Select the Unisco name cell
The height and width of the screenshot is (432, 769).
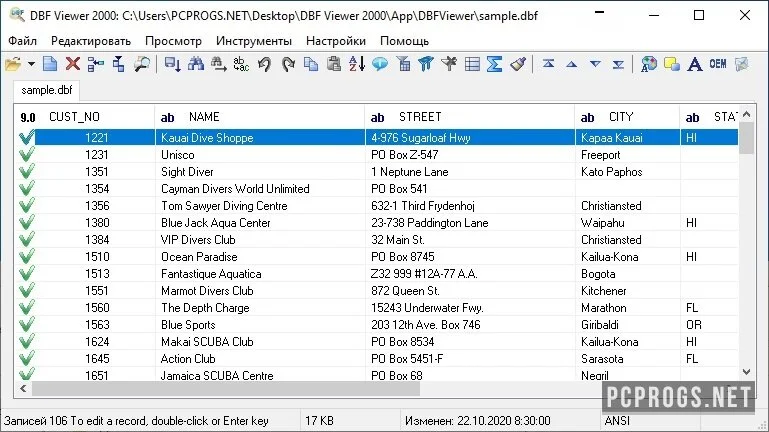(x=260, y=154)
